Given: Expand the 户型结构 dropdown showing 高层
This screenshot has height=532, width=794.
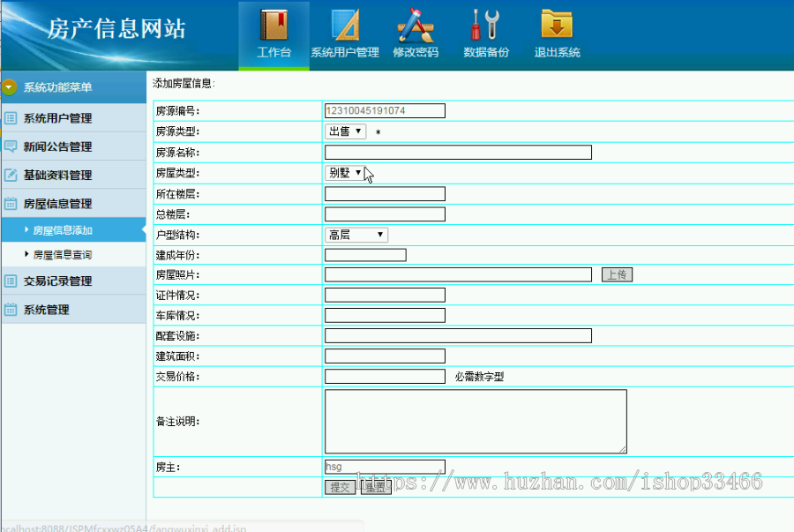Looking at the screenshot, I should (356, 235).
